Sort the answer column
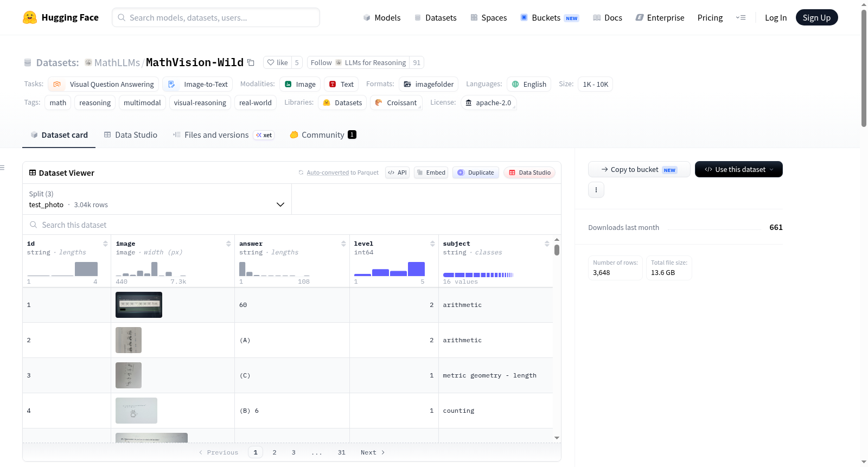Viewport: 868px width, 467px height. click(x=343, y=244)
